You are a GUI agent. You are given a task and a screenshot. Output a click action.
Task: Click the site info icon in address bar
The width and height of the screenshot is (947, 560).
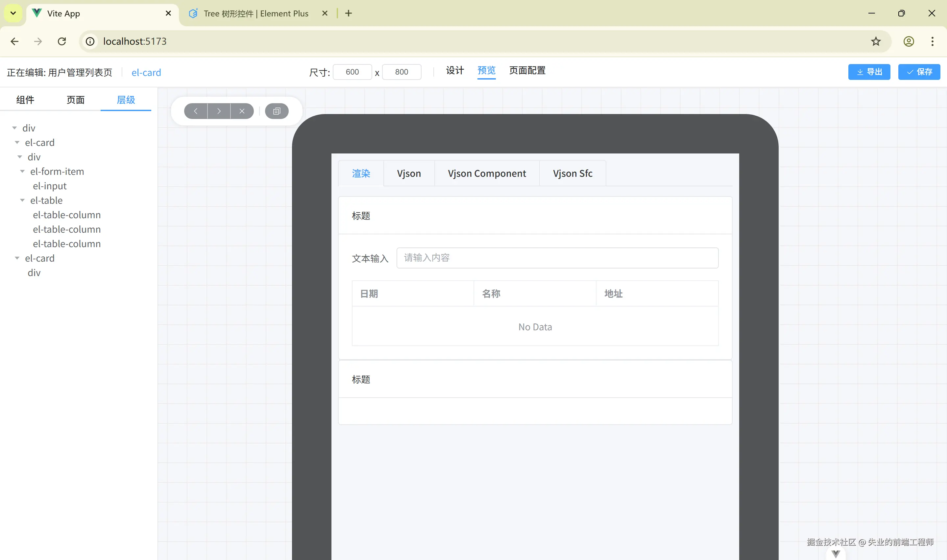tap(90, 41)
